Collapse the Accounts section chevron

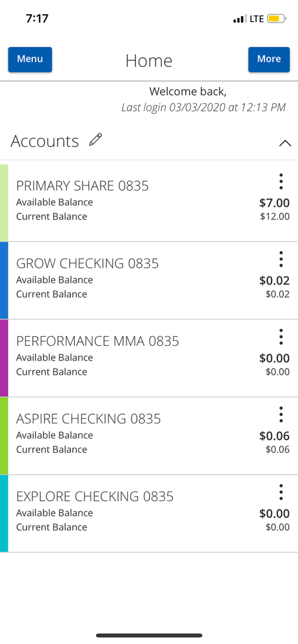tap(285, 143)
